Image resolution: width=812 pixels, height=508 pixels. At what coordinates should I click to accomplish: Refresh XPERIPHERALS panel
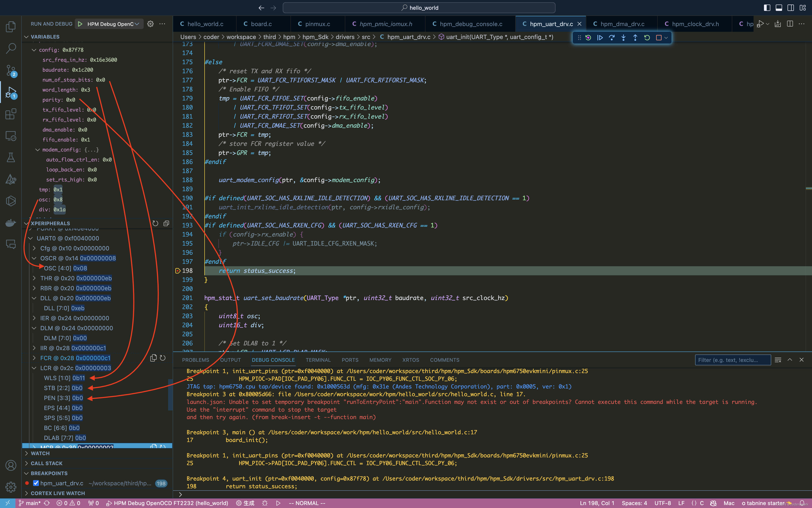[155, 223]
